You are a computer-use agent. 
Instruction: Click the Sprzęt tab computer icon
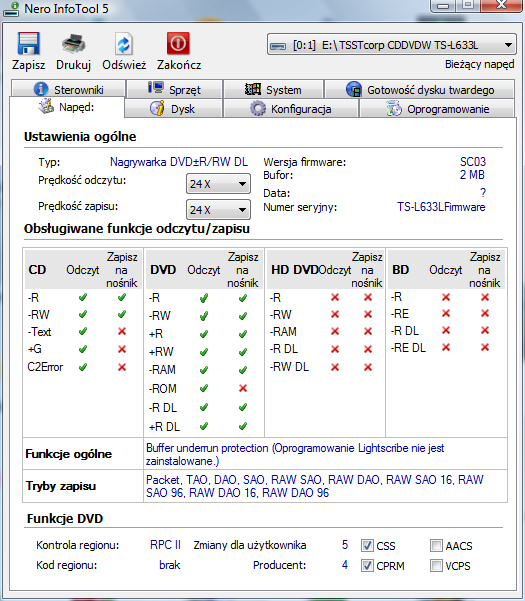pyautogui.click(x=156, y=88)
